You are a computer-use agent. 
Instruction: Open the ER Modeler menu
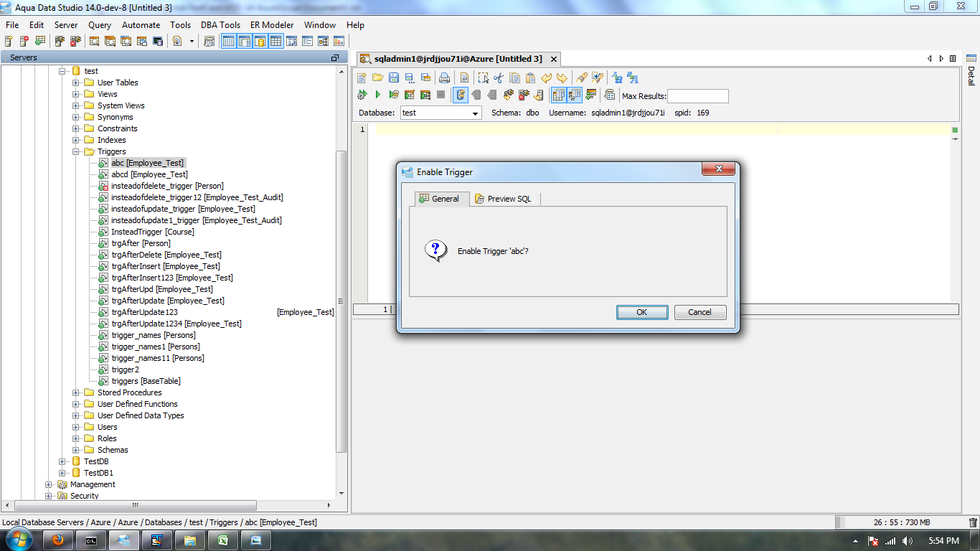272,24
